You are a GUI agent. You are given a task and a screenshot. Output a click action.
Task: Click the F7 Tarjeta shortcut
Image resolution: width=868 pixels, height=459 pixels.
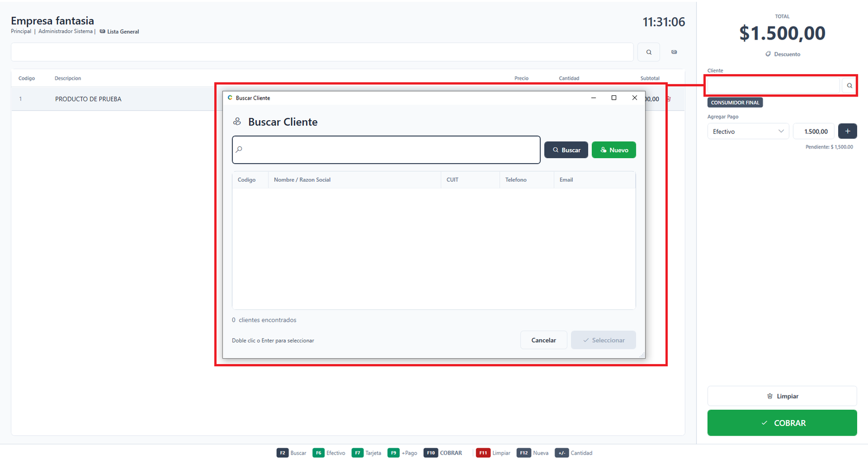(366, 453)
